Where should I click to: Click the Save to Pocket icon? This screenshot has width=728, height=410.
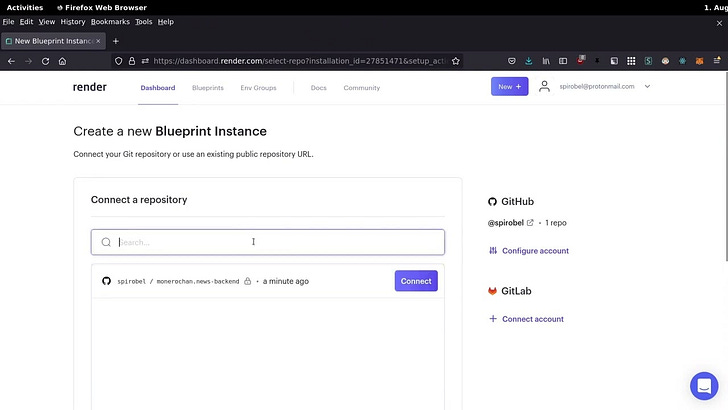(512, 61)
